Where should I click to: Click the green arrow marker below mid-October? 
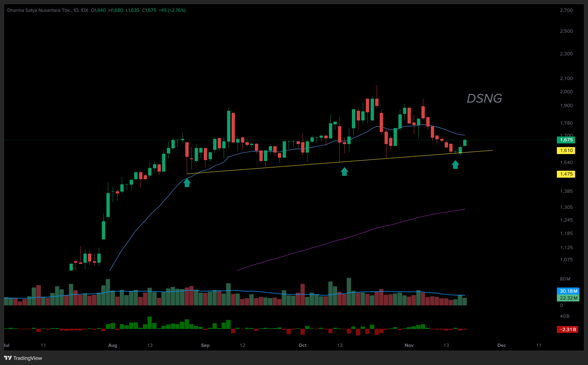click(x=344, y=172)
